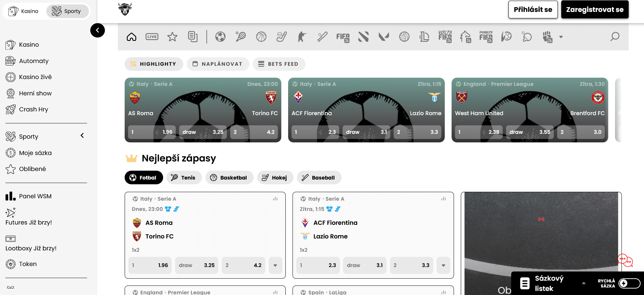This screenshot has width=644, height=295.
Task: Open statistics icon on ACF Fiorentina match card
Action: click(x=443, y=199)
